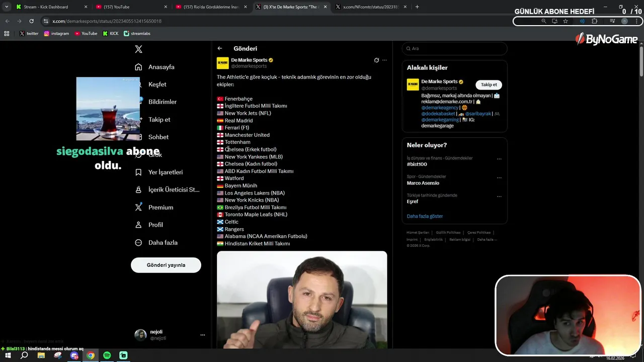This screenshot has height=362, width=644.
Task: Follow De Marke Sports with Takip et
Action: (x=489, y=84)
